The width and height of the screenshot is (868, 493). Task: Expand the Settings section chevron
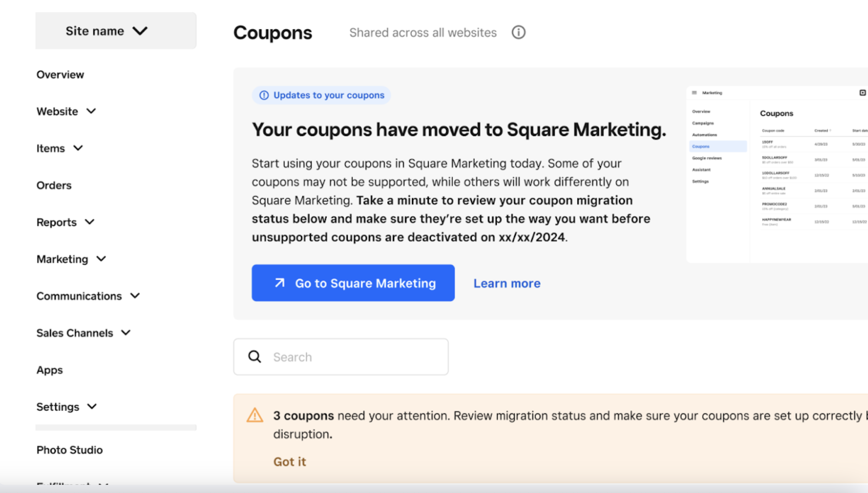tap(92, 407)
